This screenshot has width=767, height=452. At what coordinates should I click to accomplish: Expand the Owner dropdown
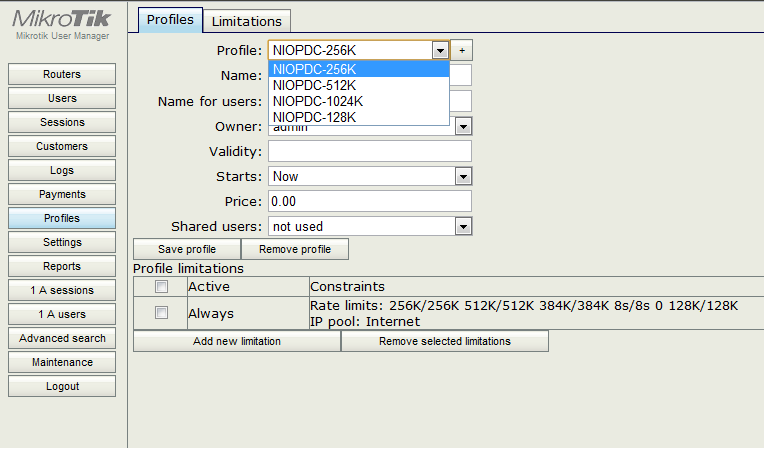click(463, 127)
